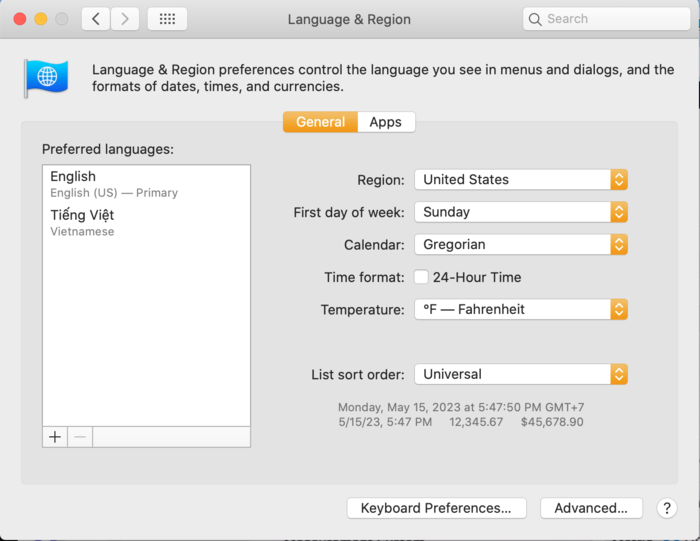Screen dimensions: 700x541
Task: Go back with the left chevron button
Action: point(96,19)
